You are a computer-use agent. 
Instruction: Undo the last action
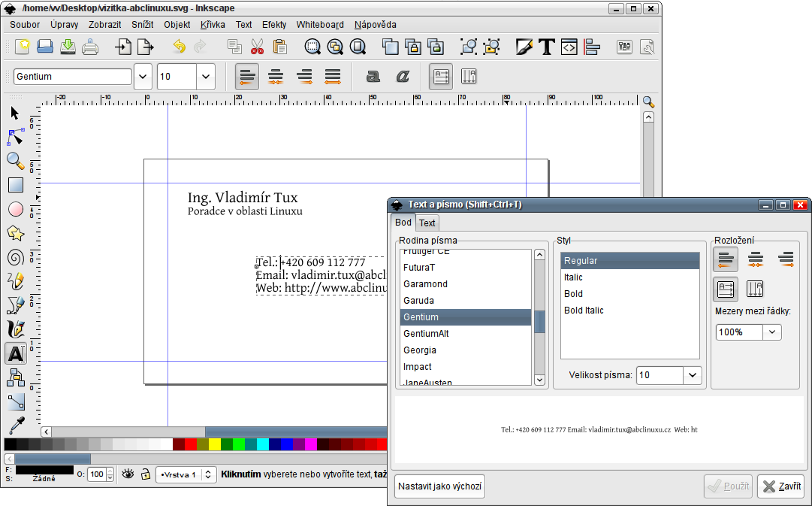(x=179, y=47)
